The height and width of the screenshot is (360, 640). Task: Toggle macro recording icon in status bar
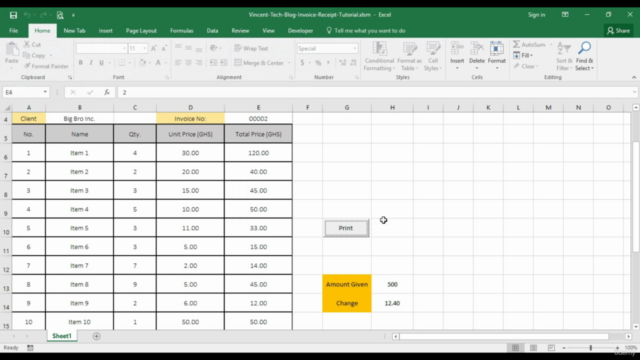coord(30,348)
